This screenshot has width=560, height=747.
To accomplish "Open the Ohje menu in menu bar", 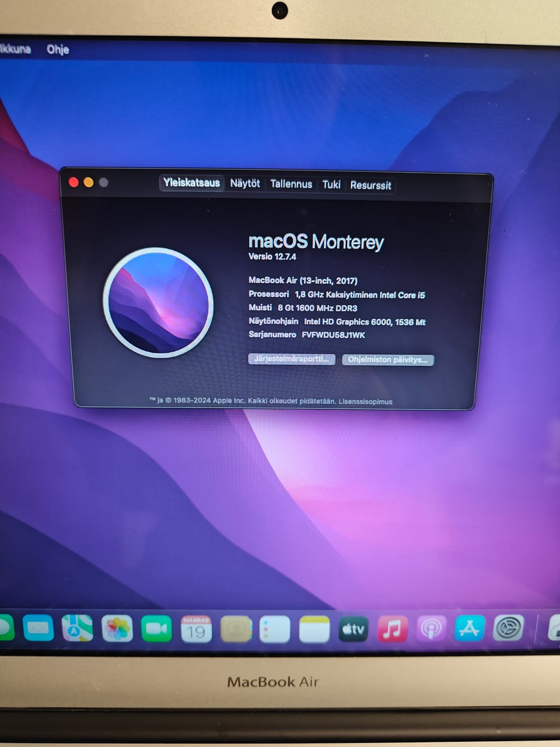I will [x=58, y=50].
